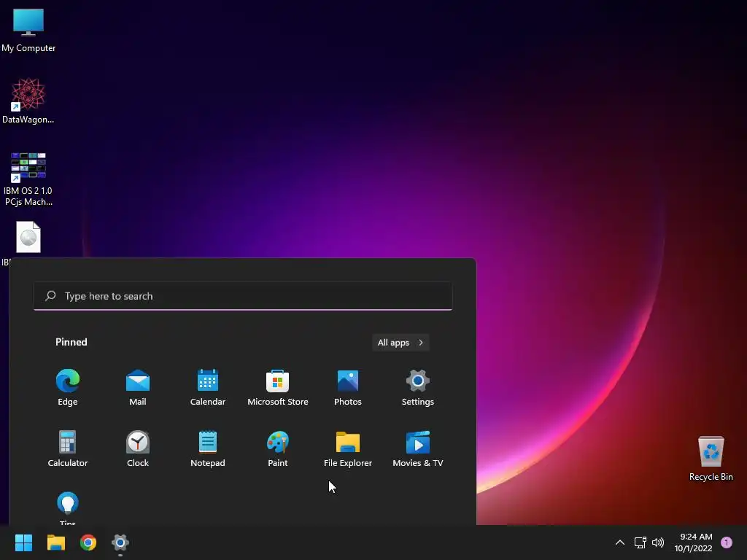Launch the Calculator app
747x560 pixels.
pyautogui.click(x=68, y=448)
